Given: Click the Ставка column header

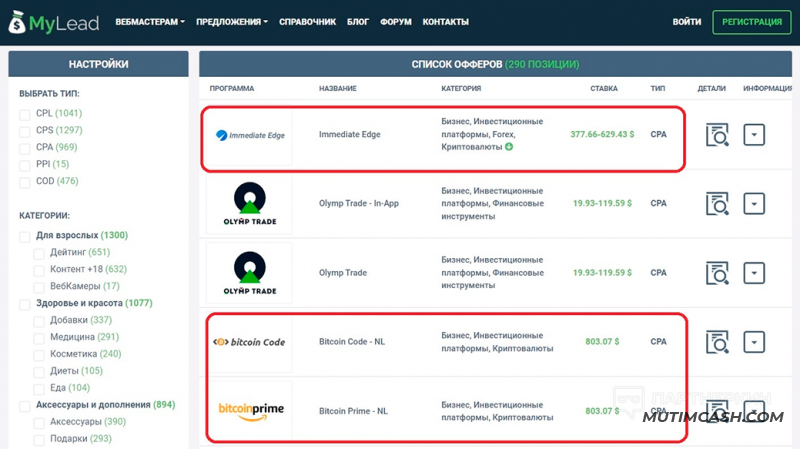Looking at the screenshot, I should point(604,88).
